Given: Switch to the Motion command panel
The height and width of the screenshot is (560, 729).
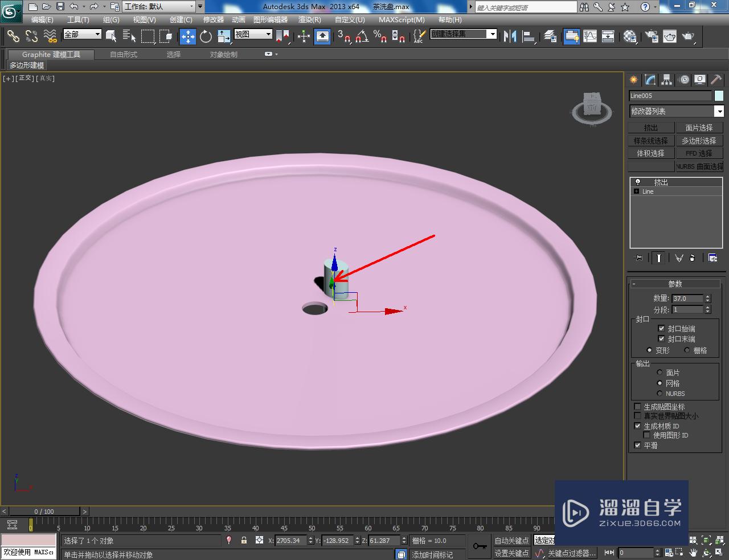Looking at the screenshot, I should pos(683,80).
